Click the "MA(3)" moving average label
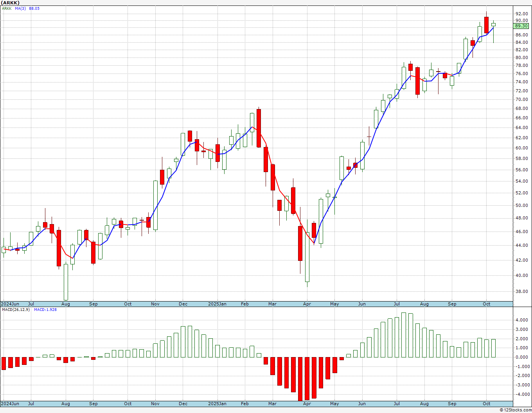Viewport: 532px width, 413px height. [x=20, y=8]
